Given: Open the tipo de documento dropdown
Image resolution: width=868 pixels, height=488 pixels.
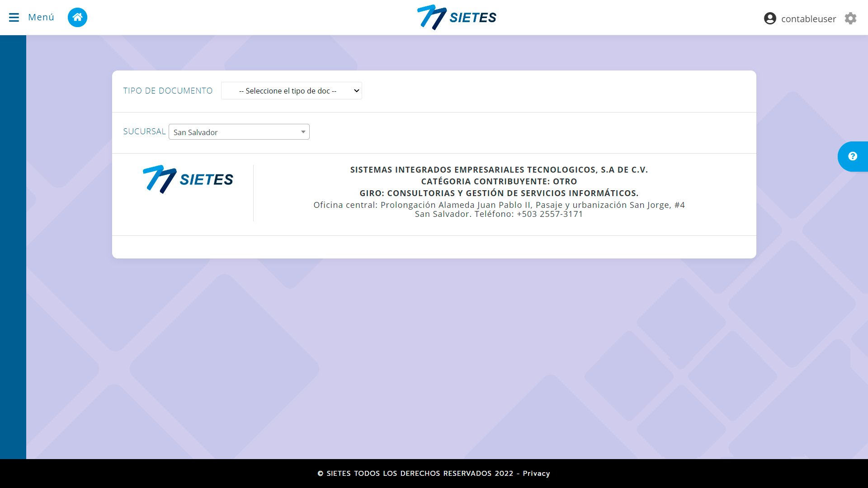Looking at the screenshot, I should (x=291, y=90).
